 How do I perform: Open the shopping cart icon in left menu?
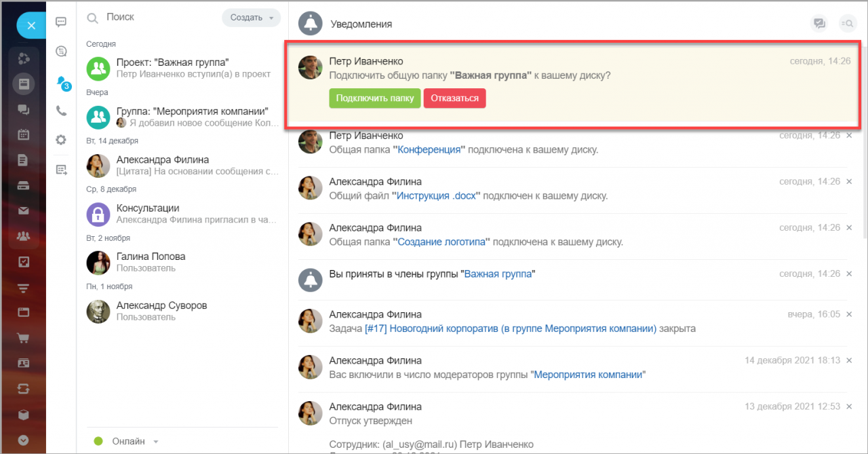(24, 338)
